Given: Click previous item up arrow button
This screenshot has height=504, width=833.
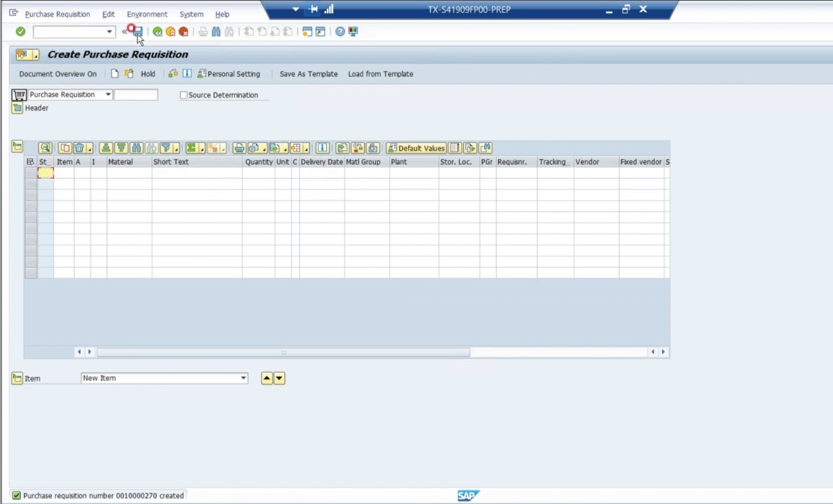Looking at the screenshot, I should click(x=267, y=378).
